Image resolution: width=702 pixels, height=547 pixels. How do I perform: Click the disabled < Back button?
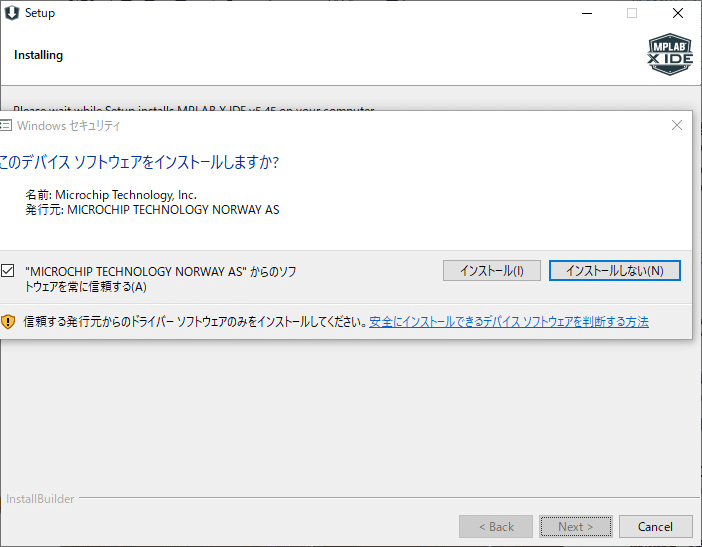coord(496,526)
